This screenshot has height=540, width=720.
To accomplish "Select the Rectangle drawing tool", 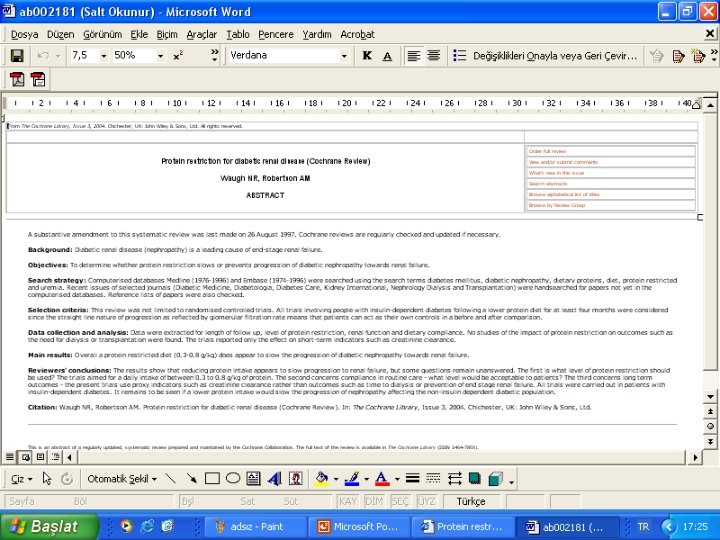I will [x=212, y=478].
